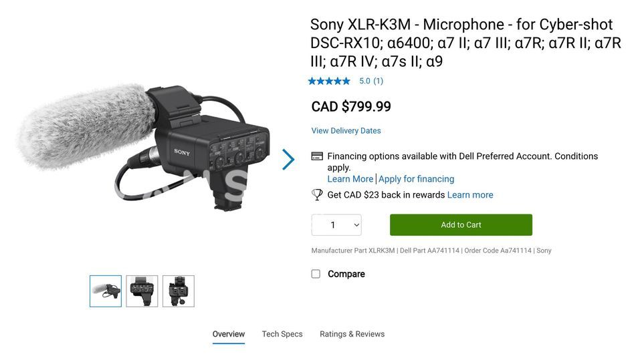Click the main Sony microphone product image
Screen dimensions: 642x364
click(144, 147)
